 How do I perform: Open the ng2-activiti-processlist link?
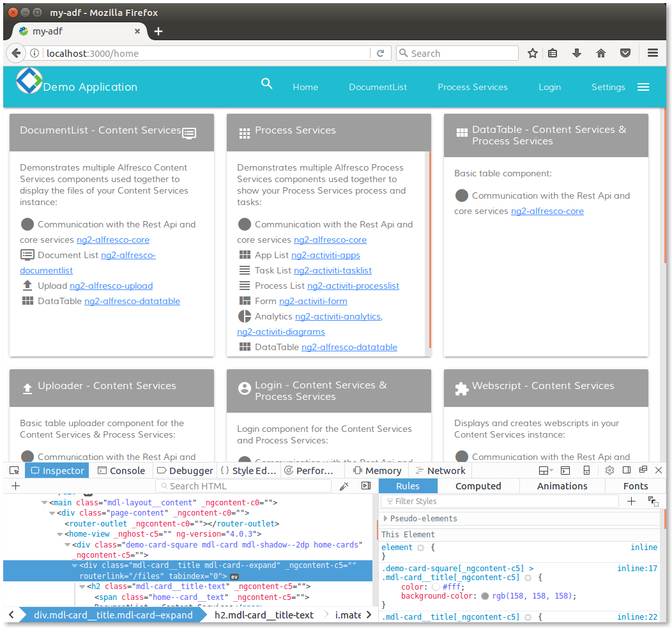click(353, 286)
